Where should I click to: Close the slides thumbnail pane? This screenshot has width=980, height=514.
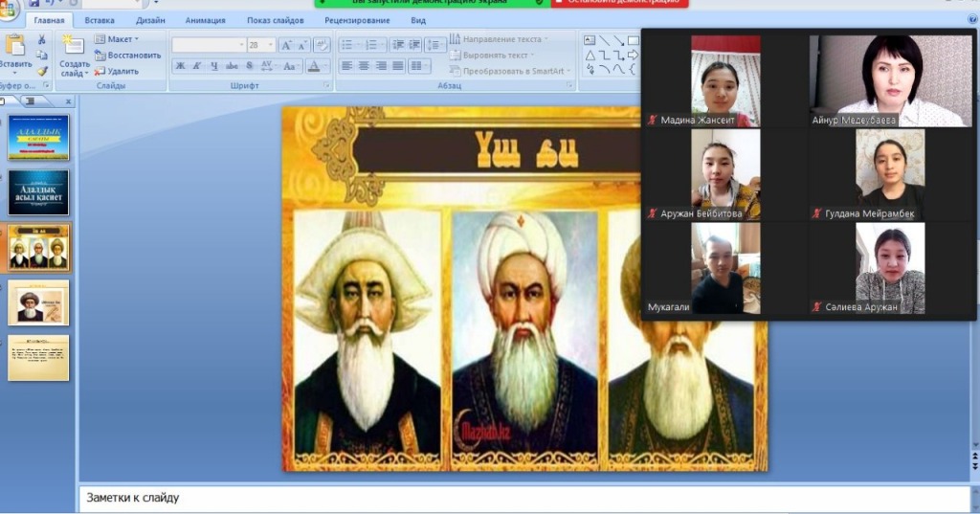[x=68, y=101]
